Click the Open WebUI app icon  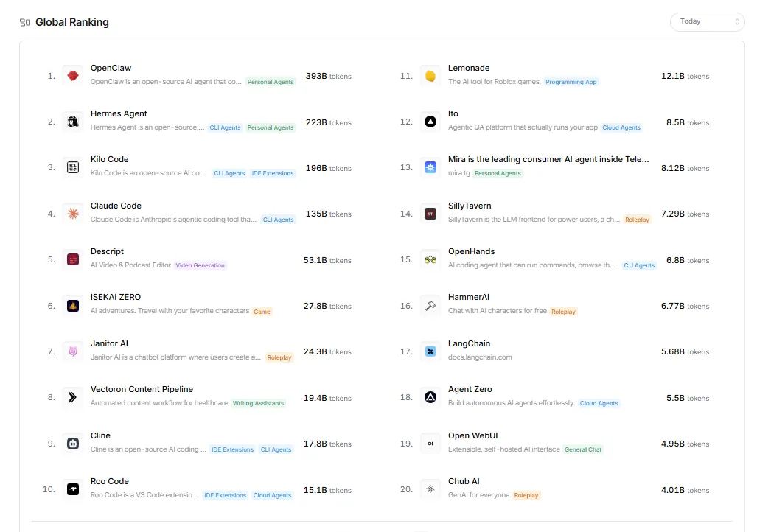coord(430,443)
